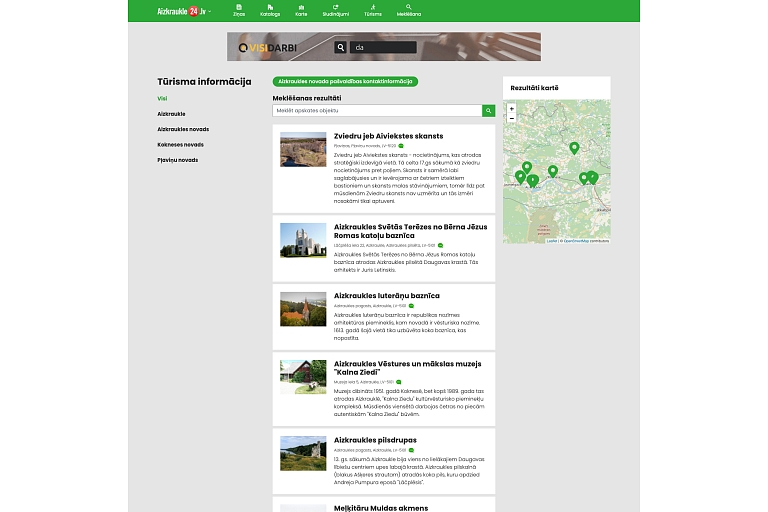Open Aizkraukles Svētās Terēzes baznīca title
Screen dimensions: 768x512
410,231
